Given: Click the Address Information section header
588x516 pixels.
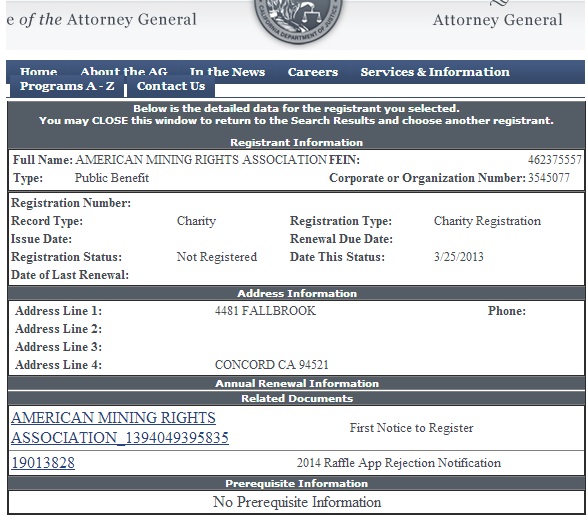Looking at the screenshot, I should pyautogui.click(x=297, y=293).
